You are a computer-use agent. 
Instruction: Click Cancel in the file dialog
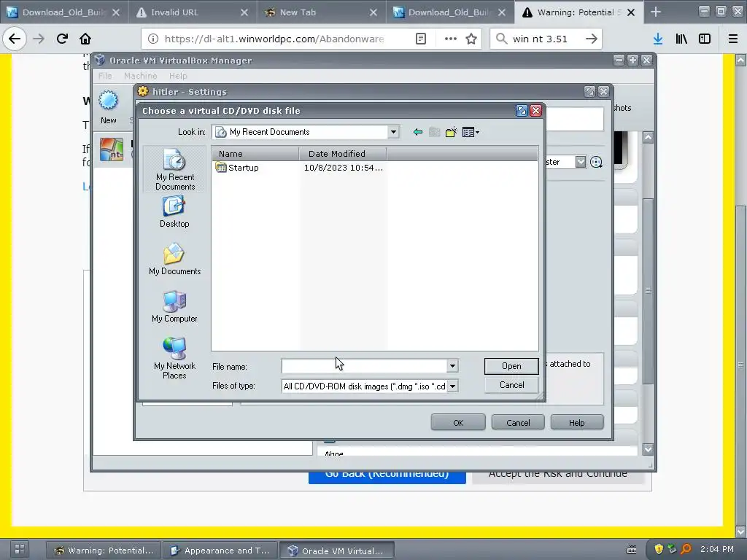tap(511, 385)
